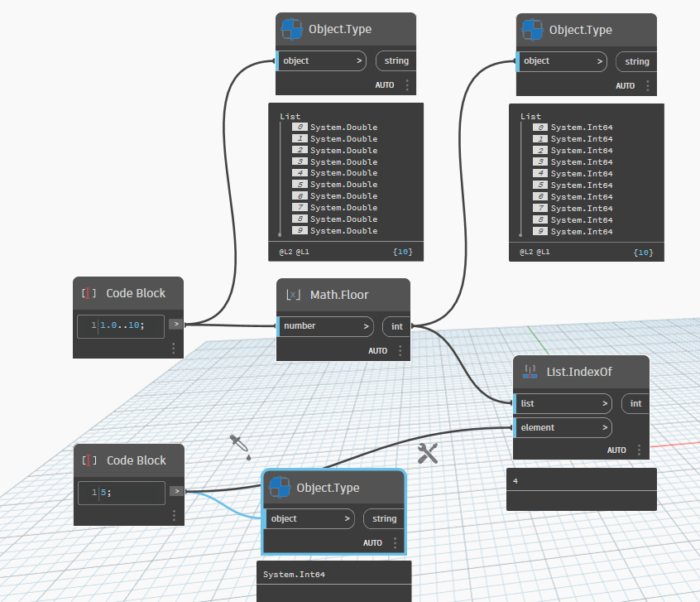Click the string output port of the highlighted Object.Type
Screen dimensions: 700x602
(x=385, y=519)
